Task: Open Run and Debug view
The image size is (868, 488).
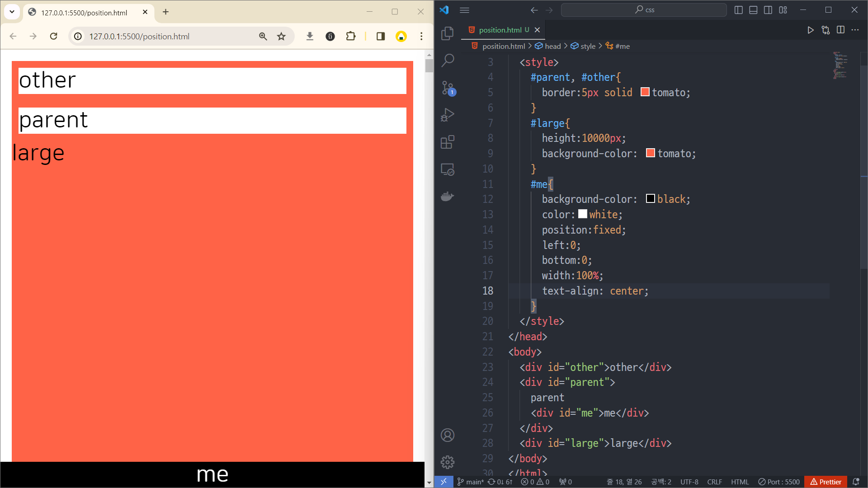Action: (x=447, y=115)
